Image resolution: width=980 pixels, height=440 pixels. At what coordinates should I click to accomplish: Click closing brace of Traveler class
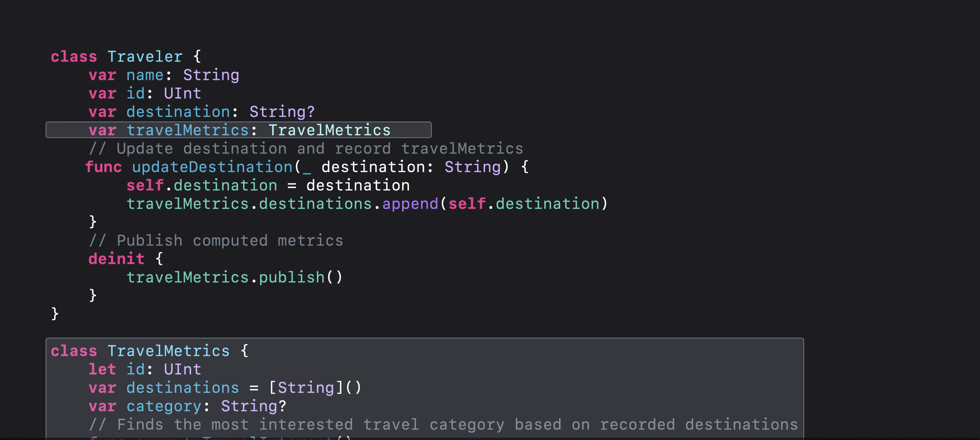[x=55, y=314]
